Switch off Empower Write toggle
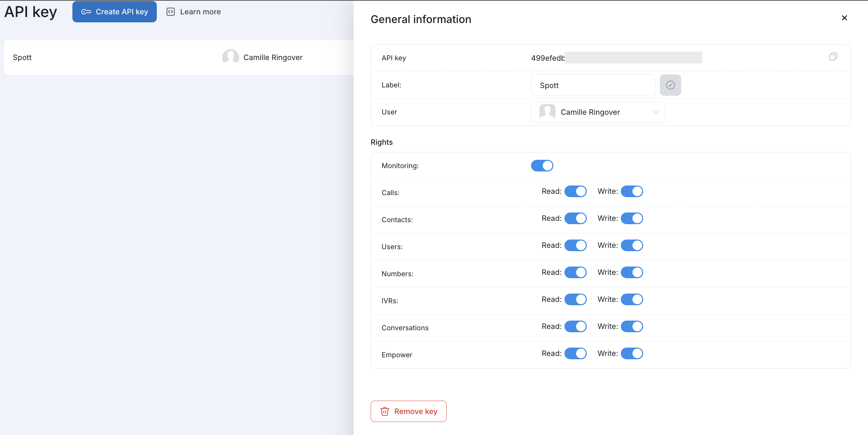This screenshot has height=435, width=868. pos(631,353)
